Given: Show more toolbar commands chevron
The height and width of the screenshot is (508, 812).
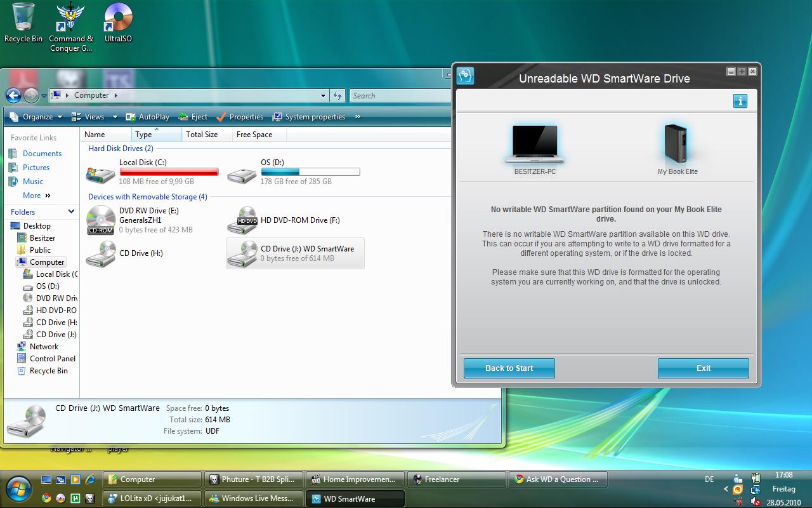Looking at the screenshot, I should point(358,117).
